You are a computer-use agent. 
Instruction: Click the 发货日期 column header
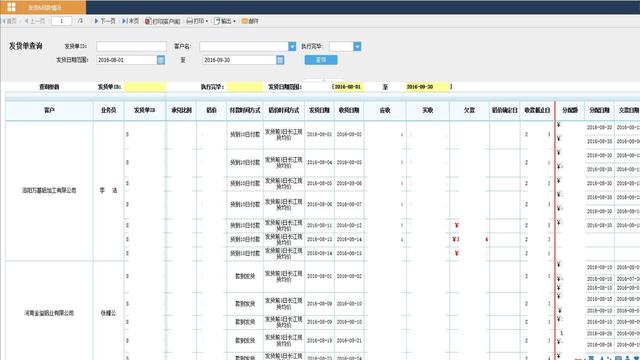(x=319, y=110)
